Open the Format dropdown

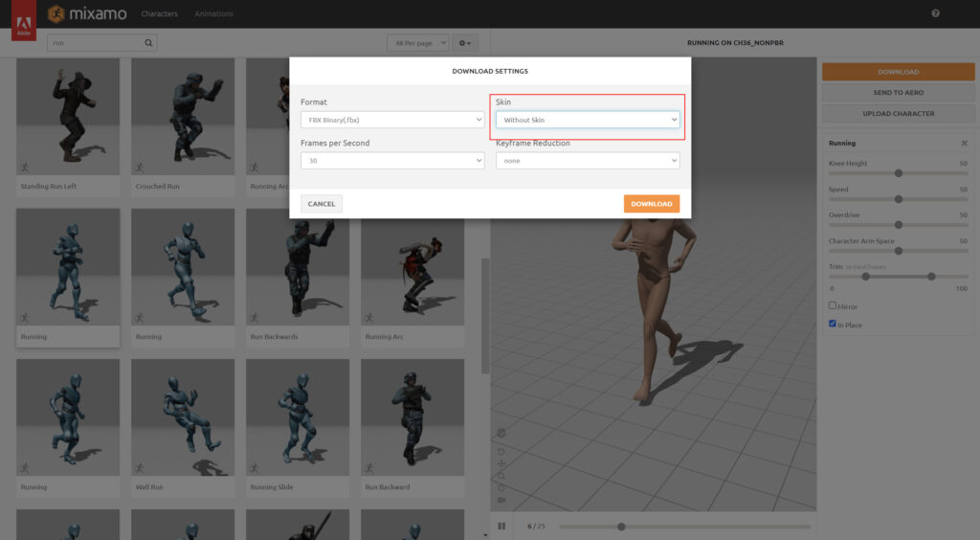391,120
